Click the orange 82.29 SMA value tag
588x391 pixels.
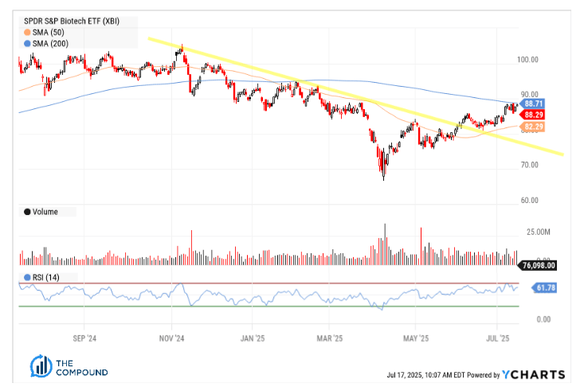[x=531, y=127]
